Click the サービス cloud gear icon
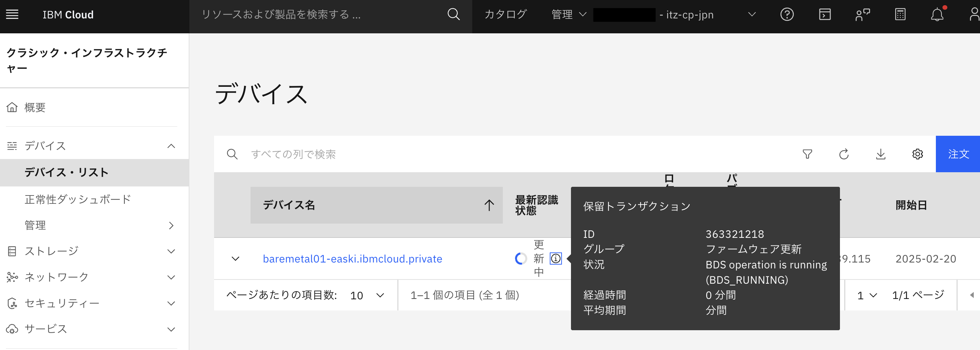The width and height of the screenshot is (980, 350). coord(12,329)
